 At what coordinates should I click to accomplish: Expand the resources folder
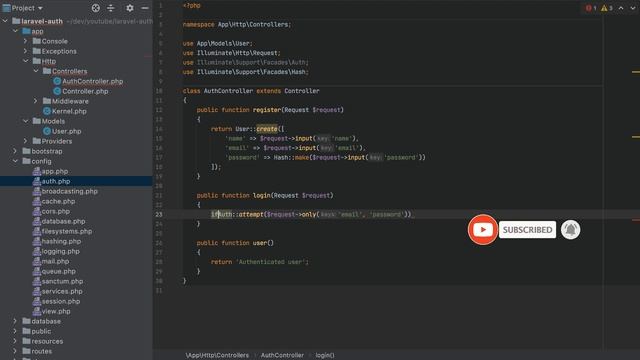[x=15, y=341]
